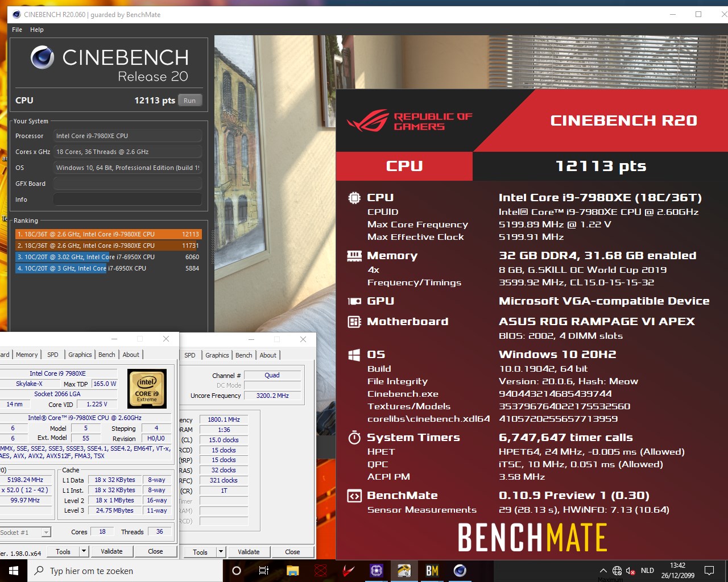Open the notification center icon

point(709,571)
